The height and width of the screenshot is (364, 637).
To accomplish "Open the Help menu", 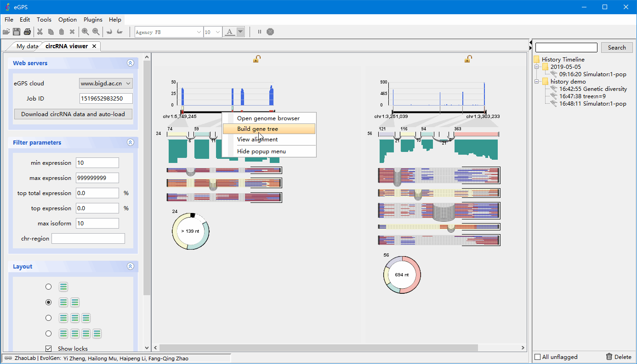I will [115, 19].
